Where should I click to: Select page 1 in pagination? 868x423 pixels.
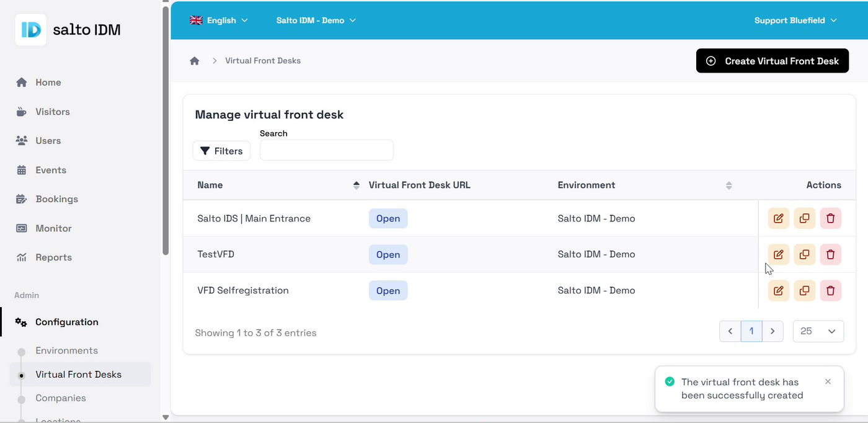(751, 331)
